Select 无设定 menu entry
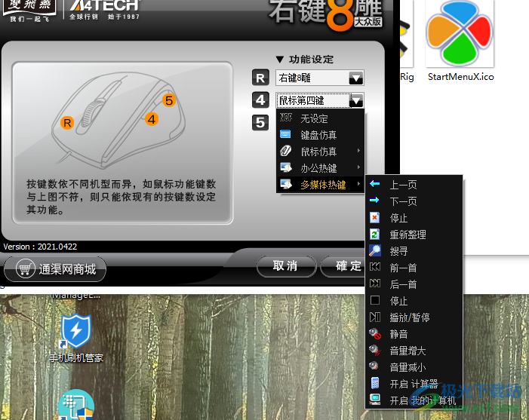Screen dimensions: 529x420 pos(320,118)
